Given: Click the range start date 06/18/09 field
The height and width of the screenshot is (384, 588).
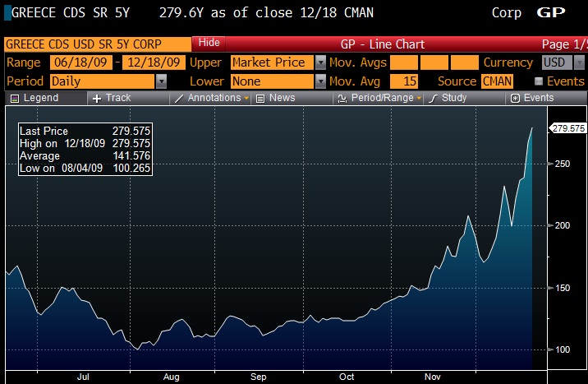Looking at the screenshot, I should [x=80, y=62].
